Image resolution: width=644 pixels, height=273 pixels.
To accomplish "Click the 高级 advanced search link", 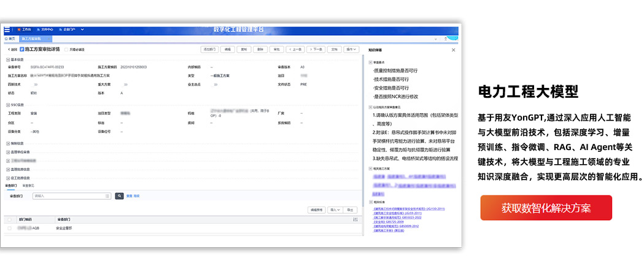I will tap(137, 196).
